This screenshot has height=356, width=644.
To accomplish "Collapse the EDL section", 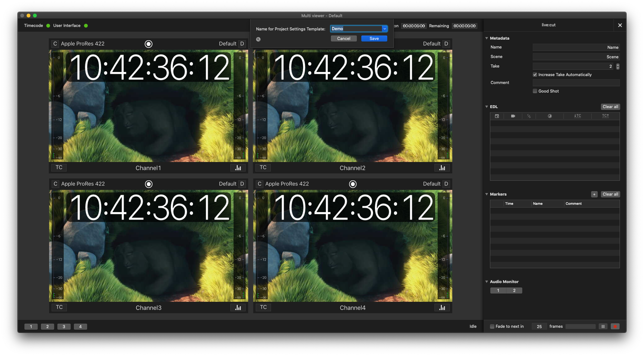I will 486,107.
